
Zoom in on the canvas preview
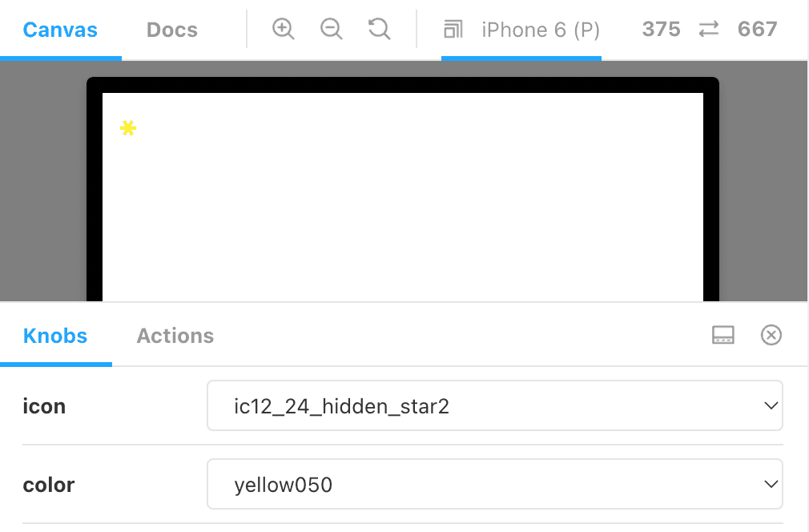[x=284, y=29]
